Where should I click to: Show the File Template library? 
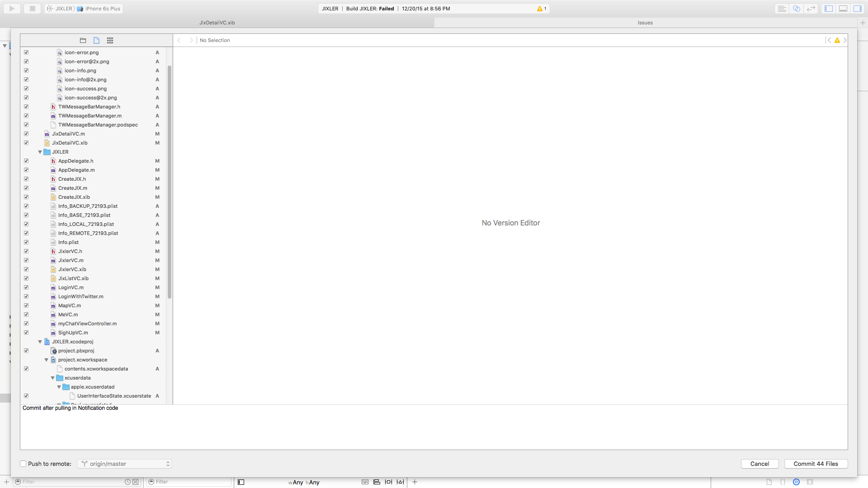(769, 482)
